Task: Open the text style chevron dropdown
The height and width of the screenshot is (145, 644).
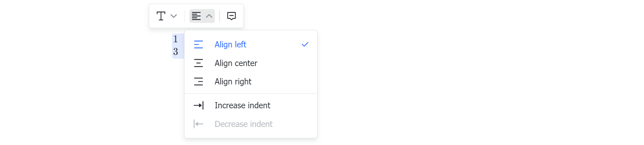Action: pyautogui.click(x=174, y=16)
